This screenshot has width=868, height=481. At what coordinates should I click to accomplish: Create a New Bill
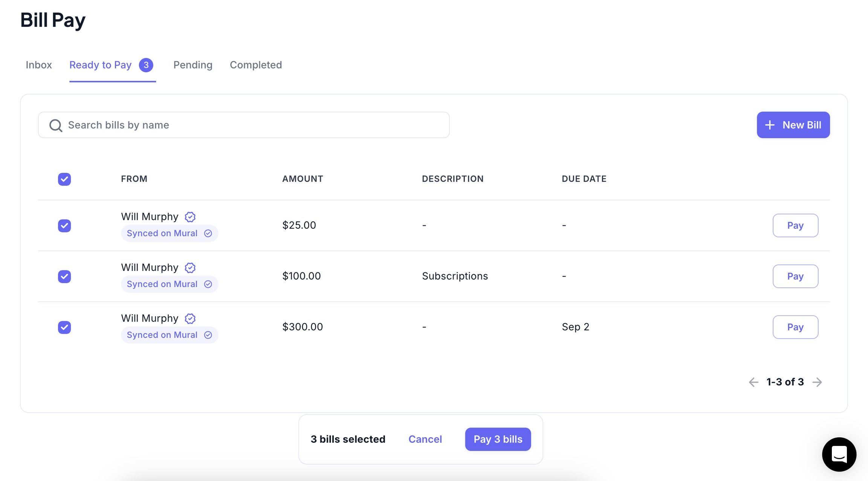(x=793, y=125)
